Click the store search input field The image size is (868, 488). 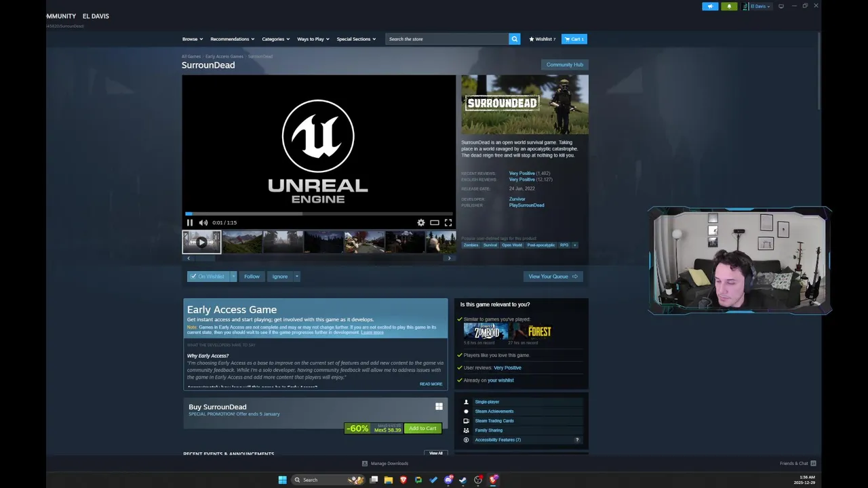click(x=447, y=39)
